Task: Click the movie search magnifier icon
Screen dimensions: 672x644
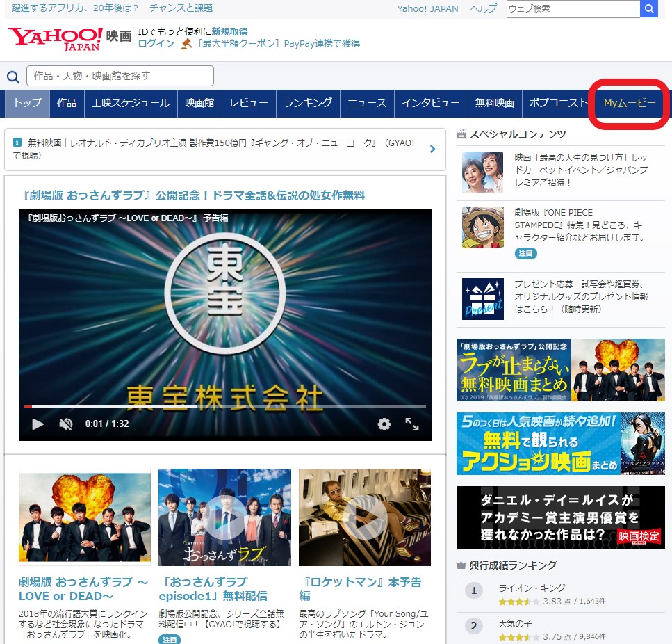Action: 13,77
